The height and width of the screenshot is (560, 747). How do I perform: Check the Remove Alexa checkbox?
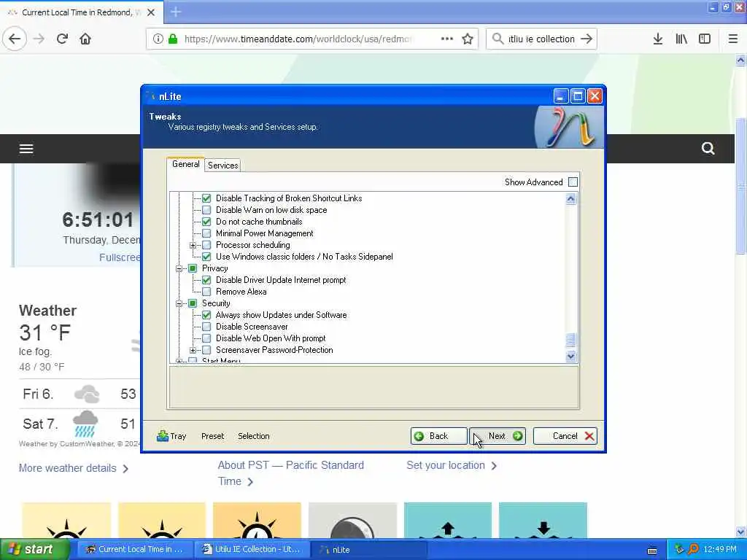(x=206, y=292)
